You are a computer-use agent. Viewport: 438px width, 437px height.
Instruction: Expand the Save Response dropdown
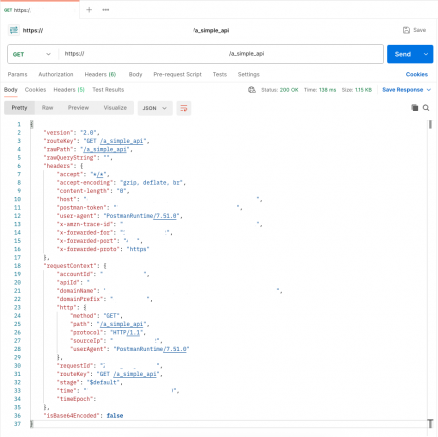pyautogui.click(x=429, y=90)
